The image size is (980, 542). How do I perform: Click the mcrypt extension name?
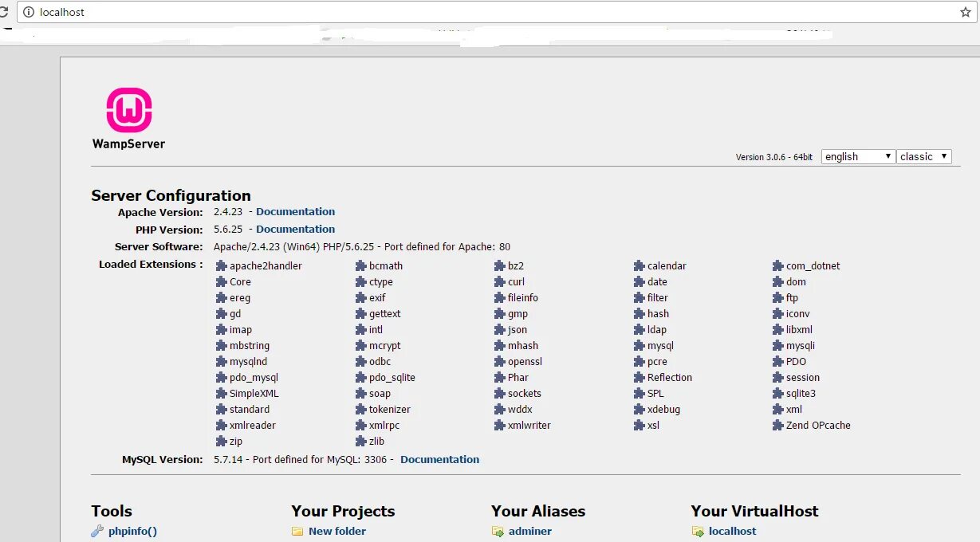(385, 346)
